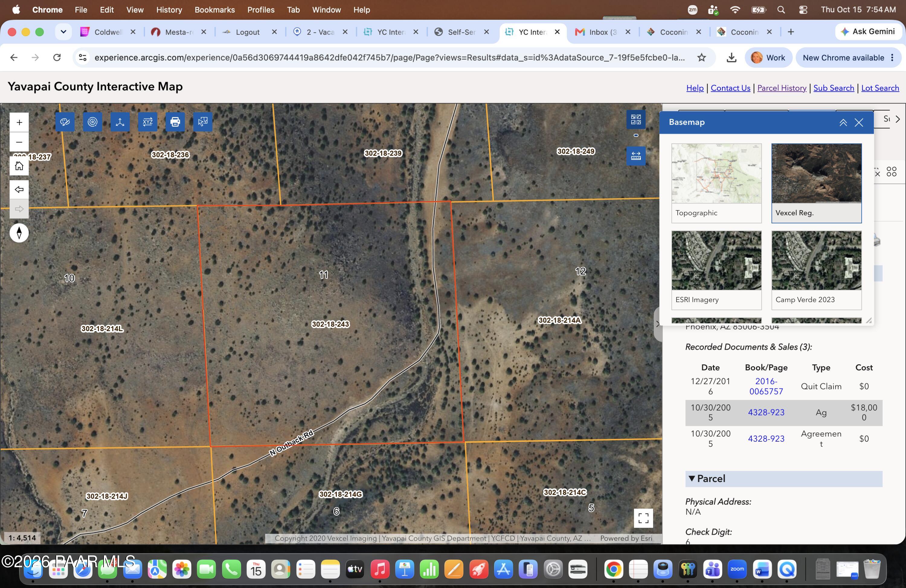
Task: Go to previous map extent
Action: [x=19, y=190]
